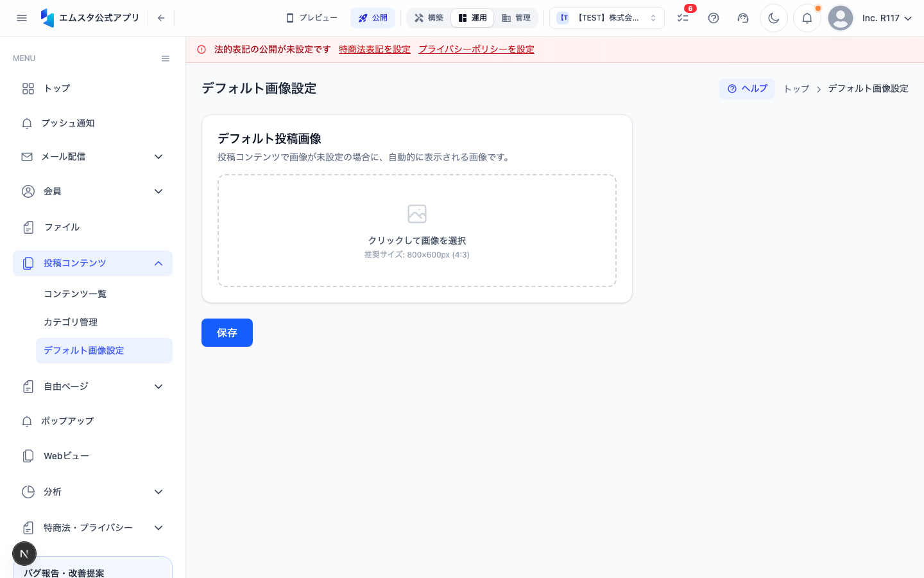Image resolution: width=924 pixels, height=578 pixels.
Task: Click the ファイル document icon
Action: (x=28, y=227)
